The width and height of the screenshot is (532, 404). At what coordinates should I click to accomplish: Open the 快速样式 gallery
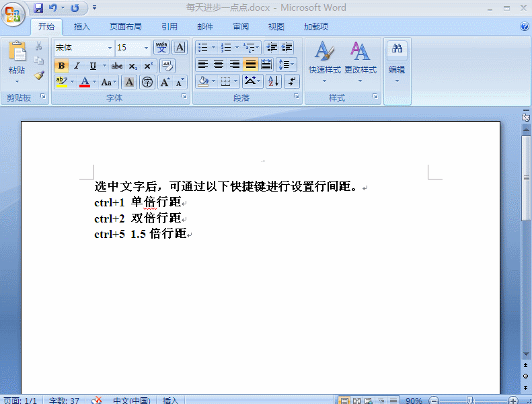click(x=324, y=61)
